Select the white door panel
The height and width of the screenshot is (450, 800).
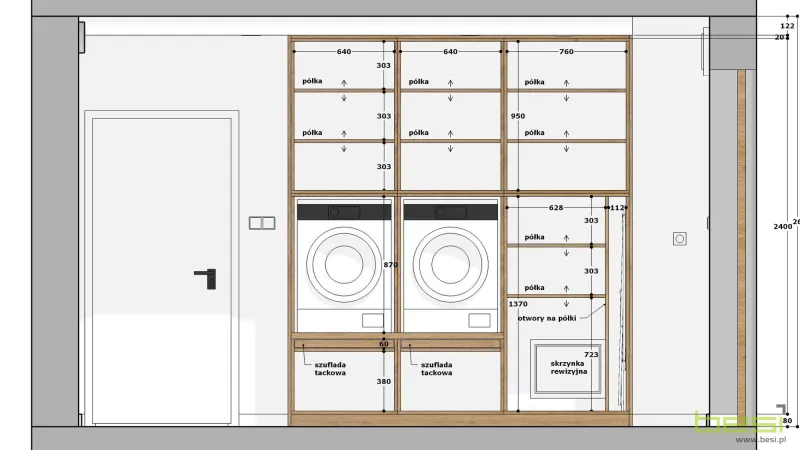click(162, 271)
